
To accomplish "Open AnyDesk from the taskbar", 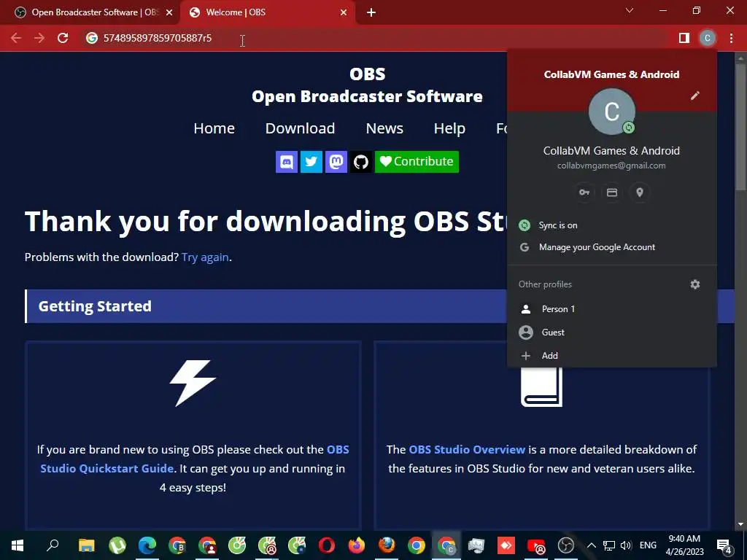I will pos(506,545).
